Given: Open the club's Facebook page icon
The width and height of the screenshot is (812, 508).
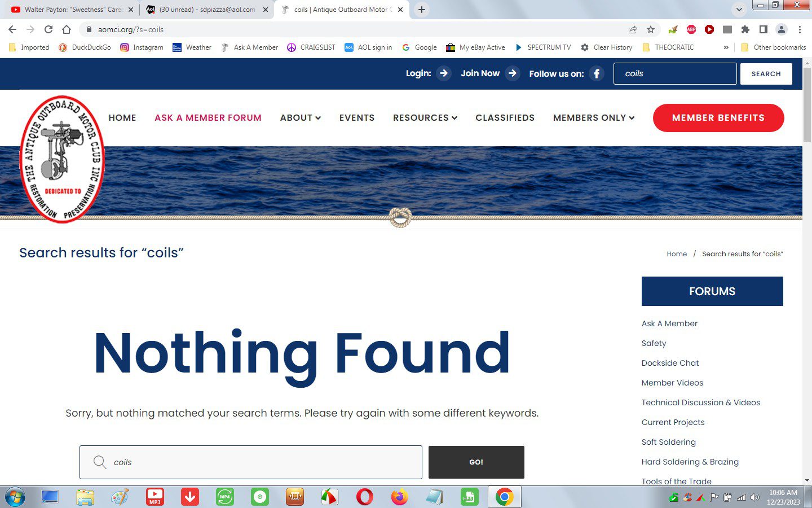Looking at the screenshot, I should tap(597, 73).
